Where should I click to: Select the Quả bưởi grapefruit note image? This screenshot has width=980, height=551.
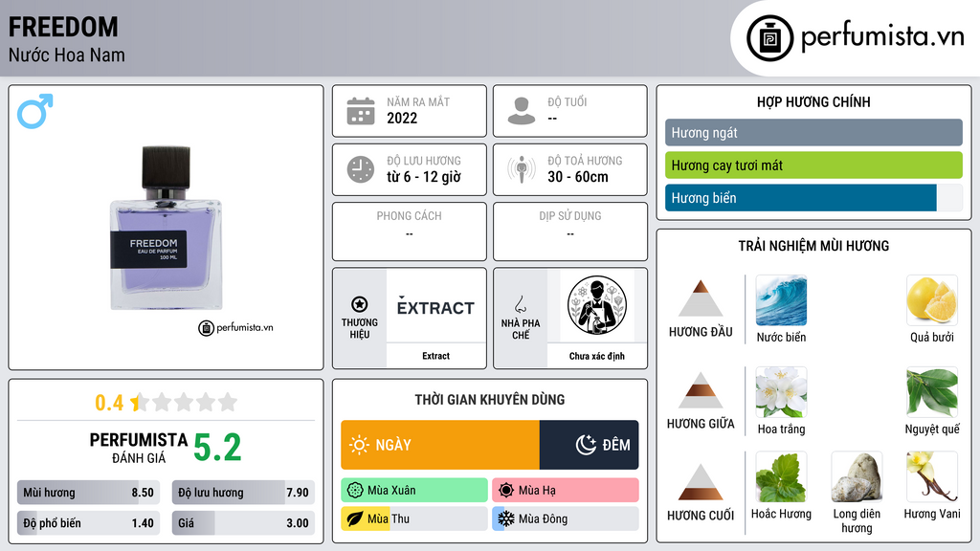(932, 300)
